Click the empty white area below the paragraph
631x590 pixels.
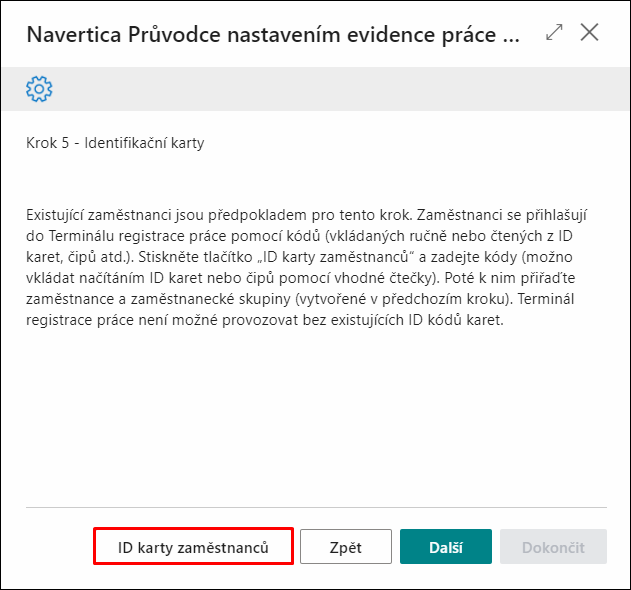click(316, 415)
